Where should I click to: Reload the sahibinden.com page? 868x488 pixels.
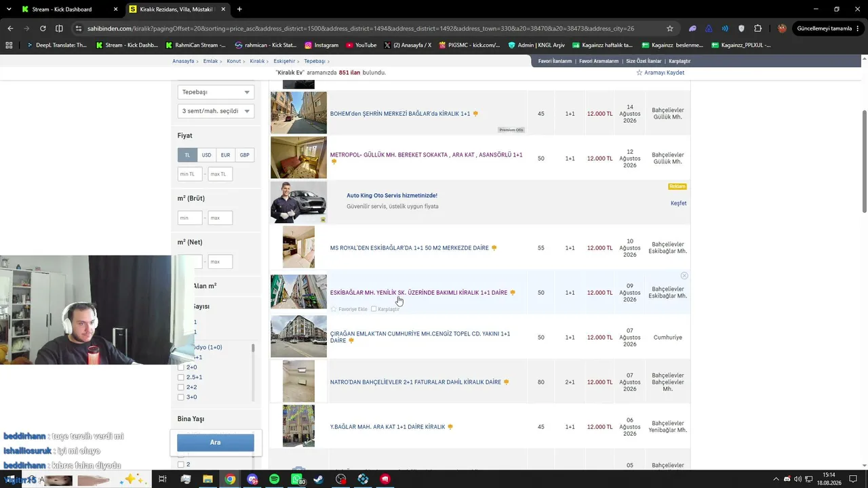coord(43,28)
